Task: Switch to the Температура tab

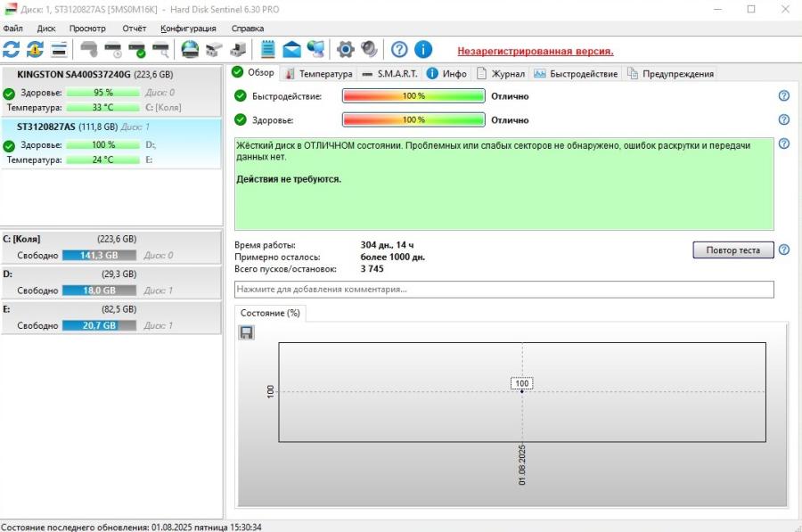Action: (319, 73)
